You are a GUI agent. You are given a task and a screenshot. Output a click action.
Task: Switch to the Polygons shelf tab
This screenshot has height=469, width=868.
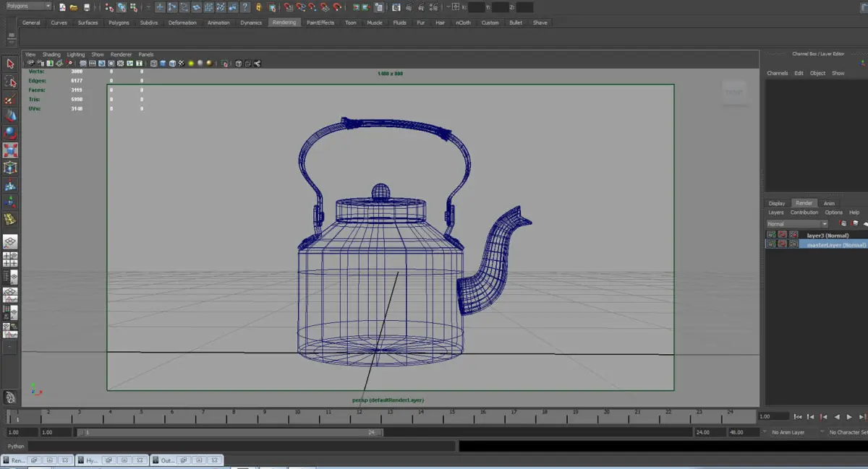(119, 22)
